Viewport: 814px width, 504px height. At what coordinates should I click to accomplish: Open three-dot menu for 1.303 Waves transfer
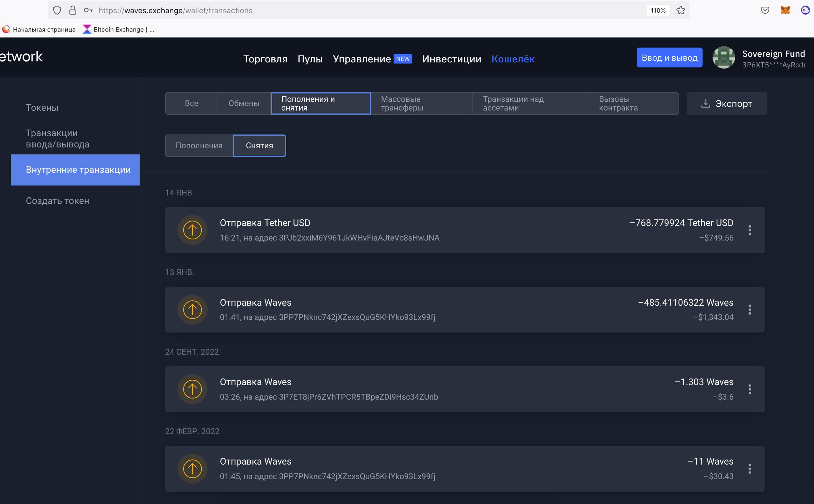[750, 389]
